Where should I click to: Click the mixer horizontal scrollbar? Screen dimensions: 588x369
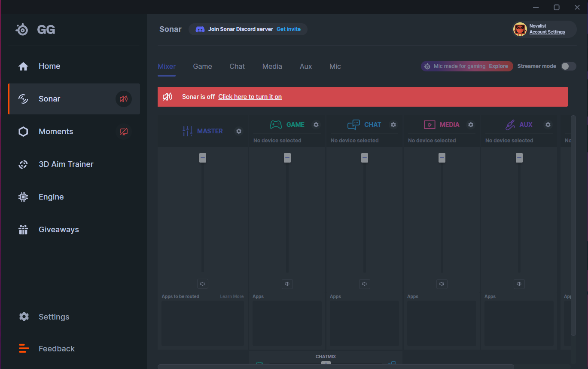[x=336, y=366]
